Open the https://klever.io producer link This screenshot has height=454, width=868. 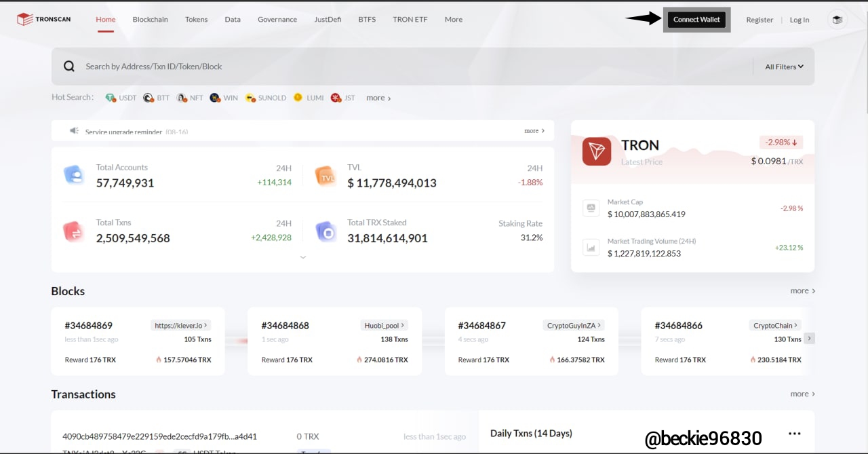(x=181, y=325)
